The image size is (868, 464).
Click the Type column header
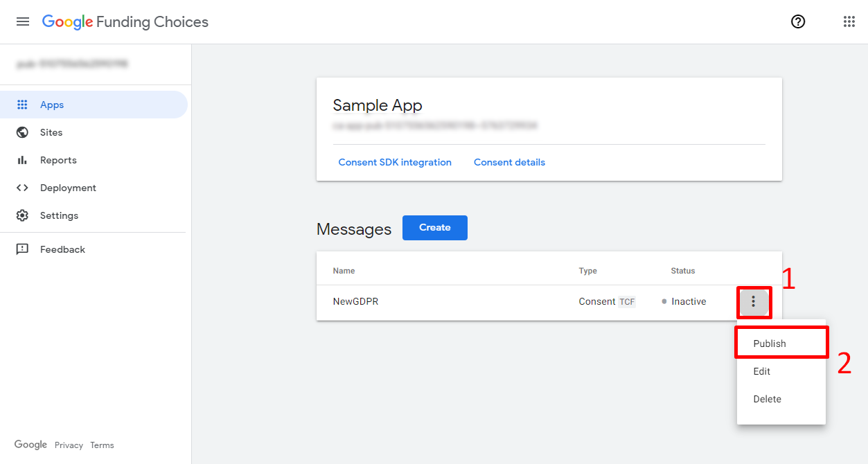[588, 271]
